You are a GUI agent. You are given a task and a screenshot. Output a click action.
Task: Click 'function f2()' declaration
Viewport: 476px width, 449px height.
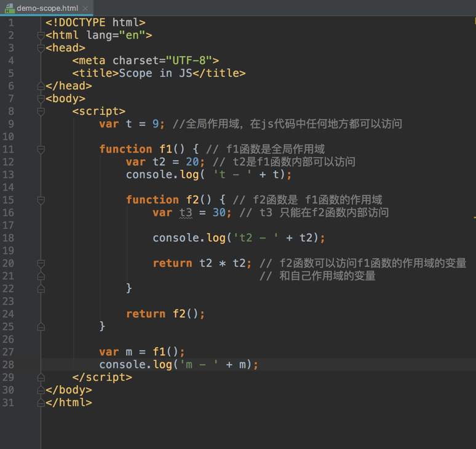pos(169,200)
